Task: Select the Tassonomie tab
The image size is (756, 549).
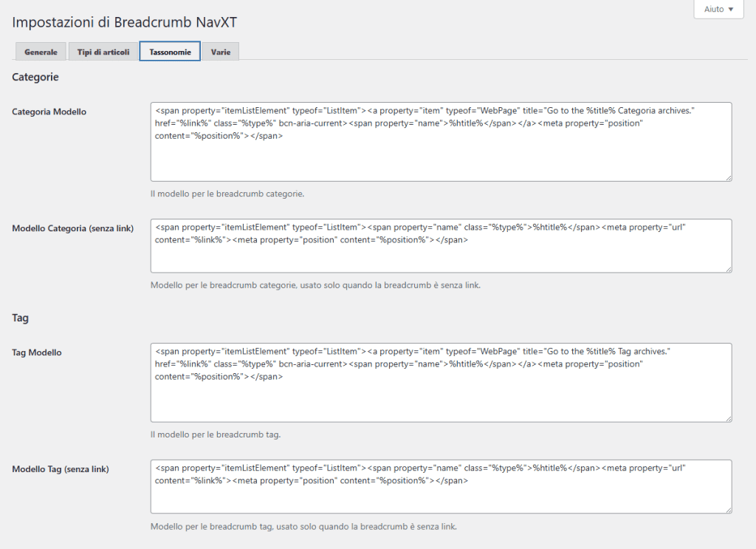Action: tap(169, 51)
